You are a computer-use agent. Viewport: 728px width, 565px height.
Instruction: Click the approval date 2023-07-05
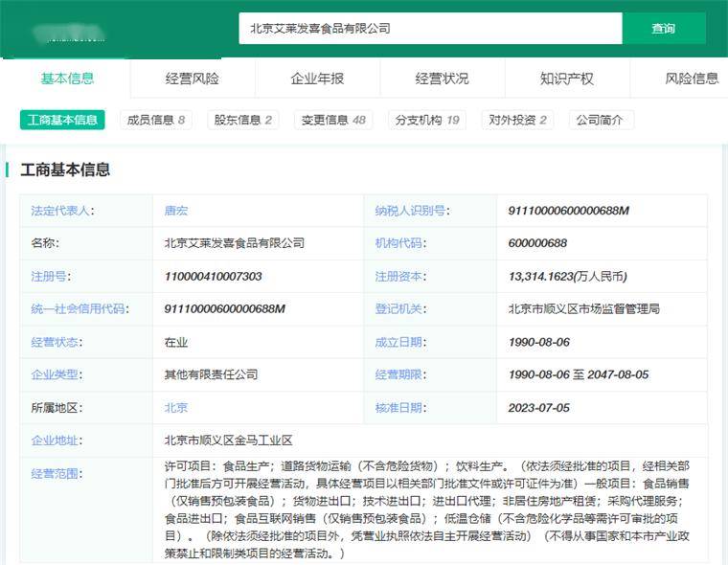coord(539,408)
